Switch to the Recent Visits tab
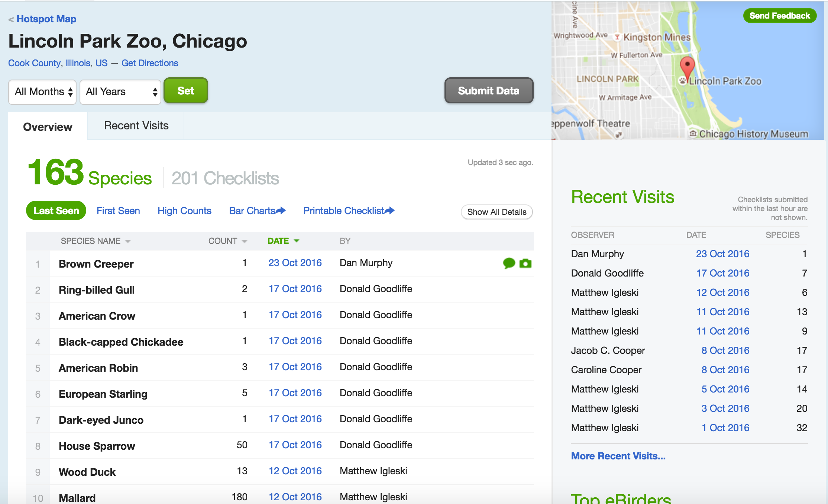 136,126
